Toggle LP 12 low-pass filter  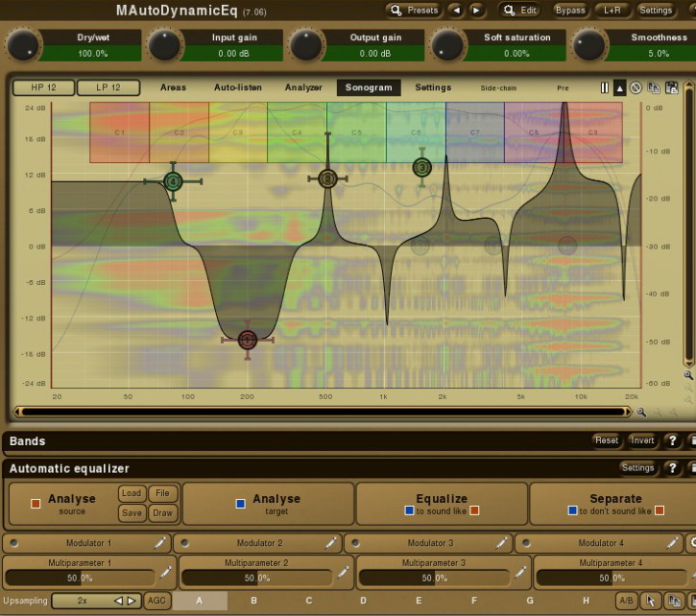tap(108, 87)
